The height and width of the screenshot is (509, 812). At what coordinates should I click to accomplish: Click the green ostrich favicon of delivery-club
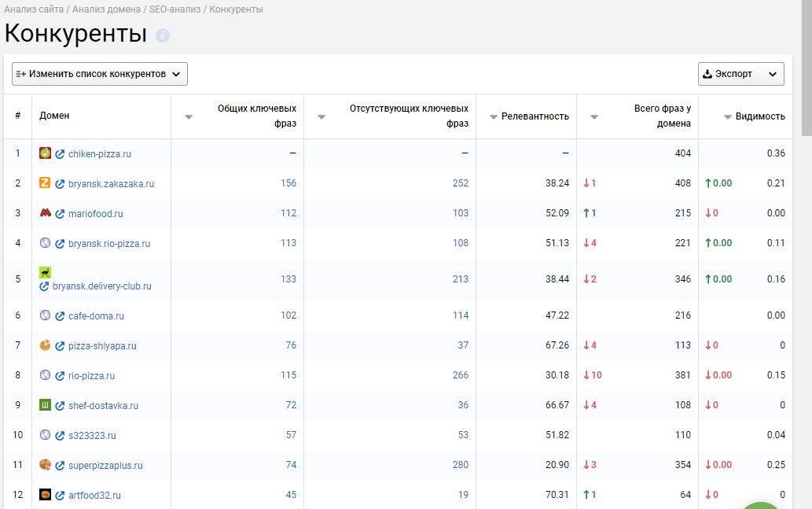pos(45,272)
